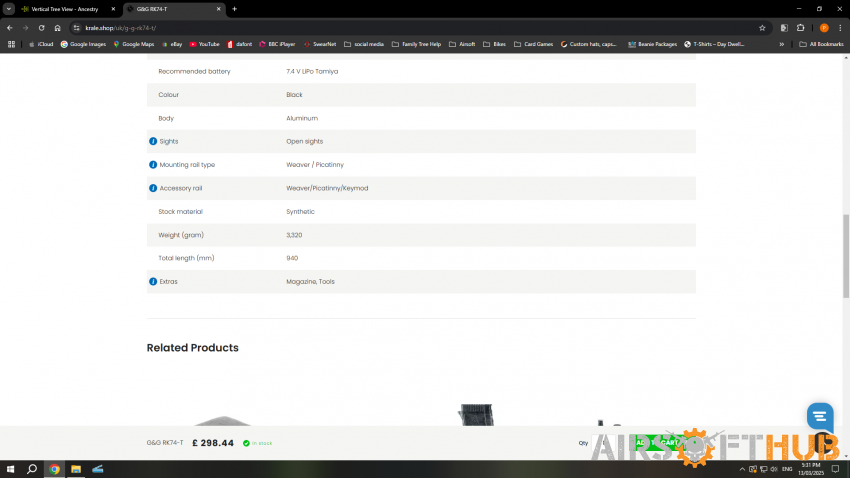Open a new browser tab
The width and height of the screenshot is (850, 478).
234,9
